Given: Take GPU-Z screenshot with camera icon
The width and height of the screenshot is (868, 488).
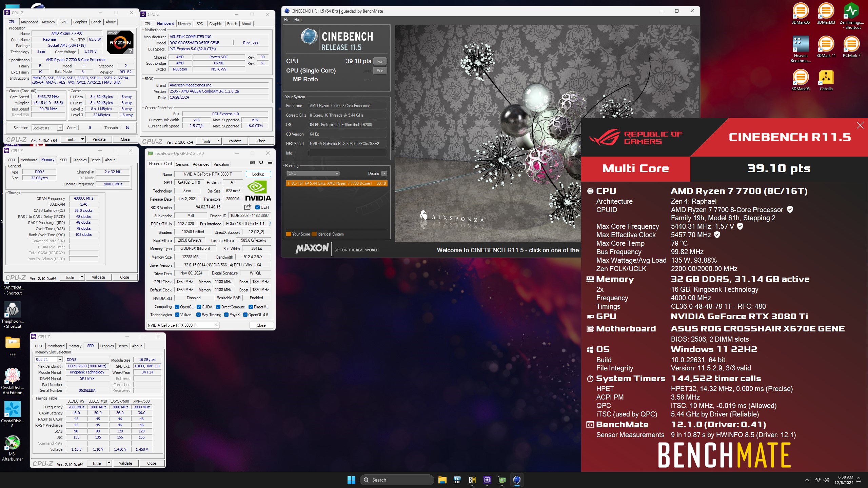Looking at the screenshot, I should tap(252, 163).
